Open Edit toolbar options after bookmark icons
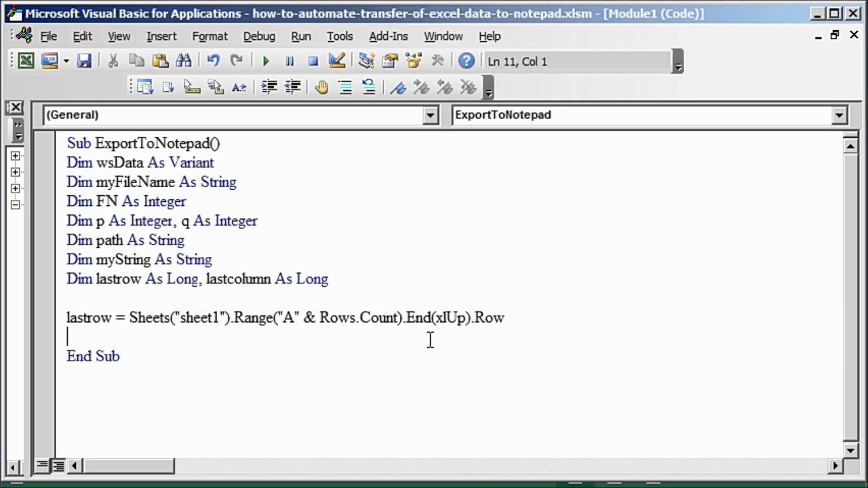Image resolution: width=868 pixels, height=488 pixels. [x=488, y=87]
